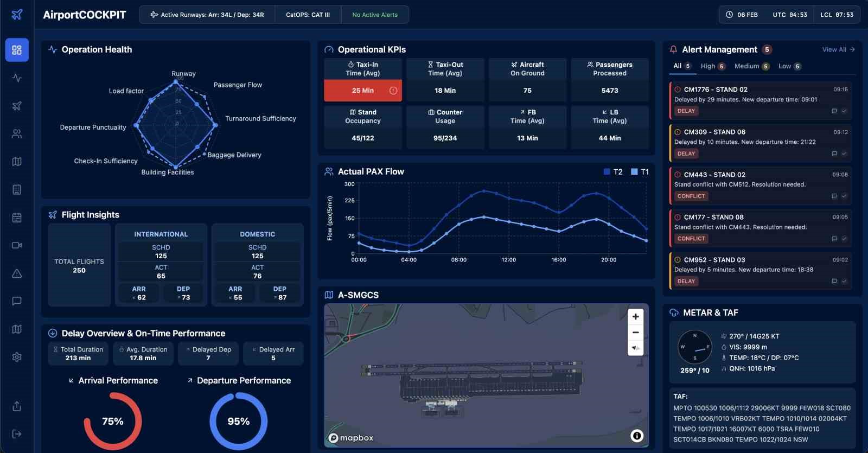Image resolution: width=868 pixels, height=453 pixels.
Task: Click the A-SMGCS map info icon
Action: [637, 435]
